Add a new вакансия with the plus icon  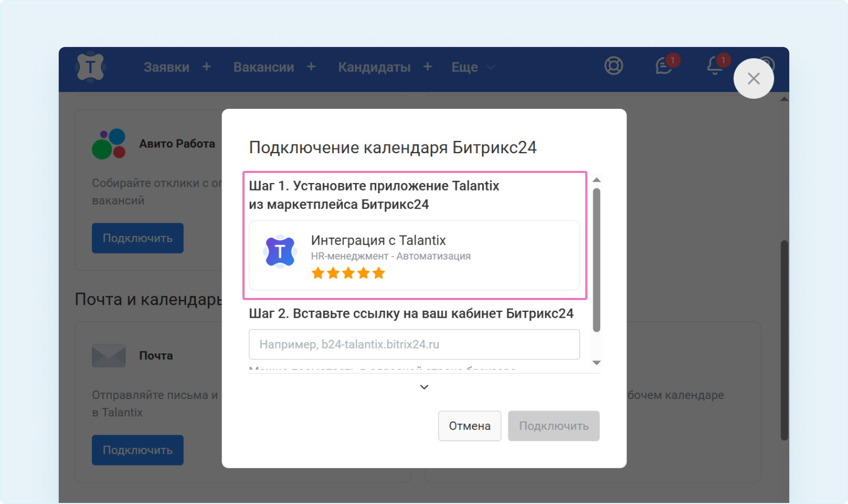coord(311,67)
